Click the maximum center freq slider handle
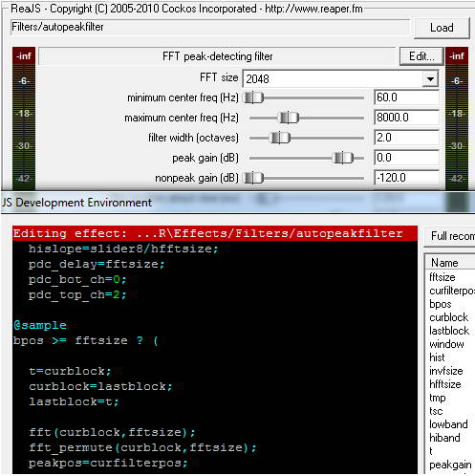 pos(289,118)
